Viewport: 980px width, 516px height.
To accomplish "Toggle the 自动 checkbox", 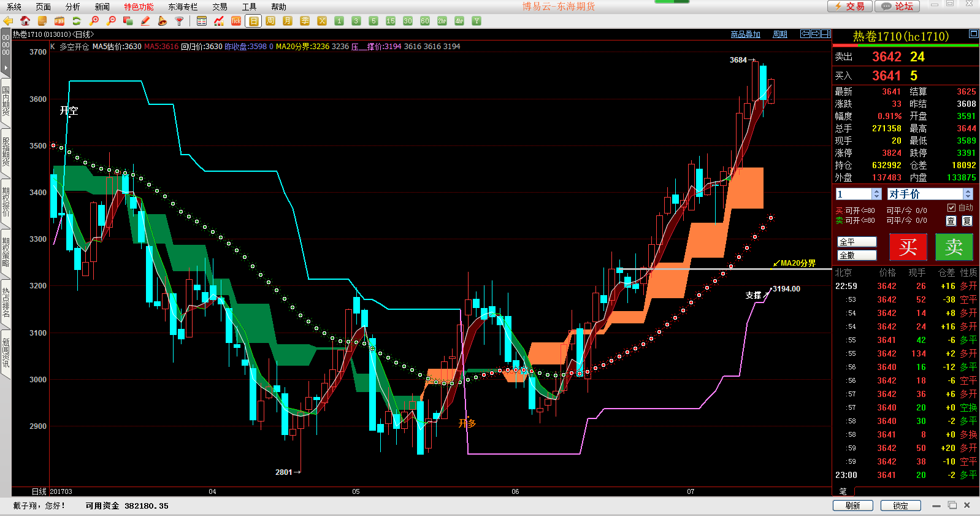I will 952,207.
